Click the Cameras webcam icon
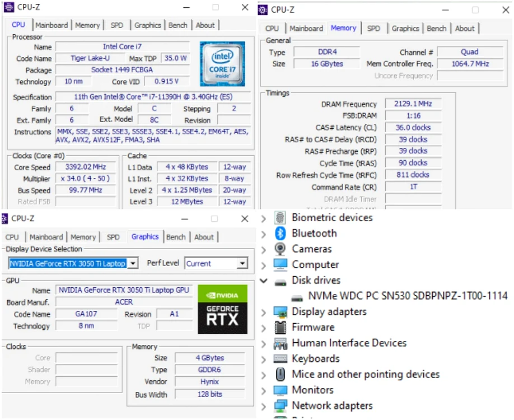This screenshot has width=514, height=420. (x=280, y=249)
